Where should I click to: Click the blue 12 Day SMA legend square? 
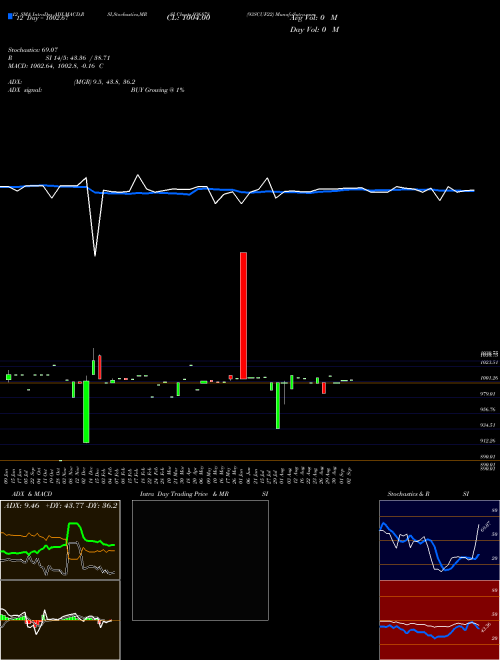point(10,16)
